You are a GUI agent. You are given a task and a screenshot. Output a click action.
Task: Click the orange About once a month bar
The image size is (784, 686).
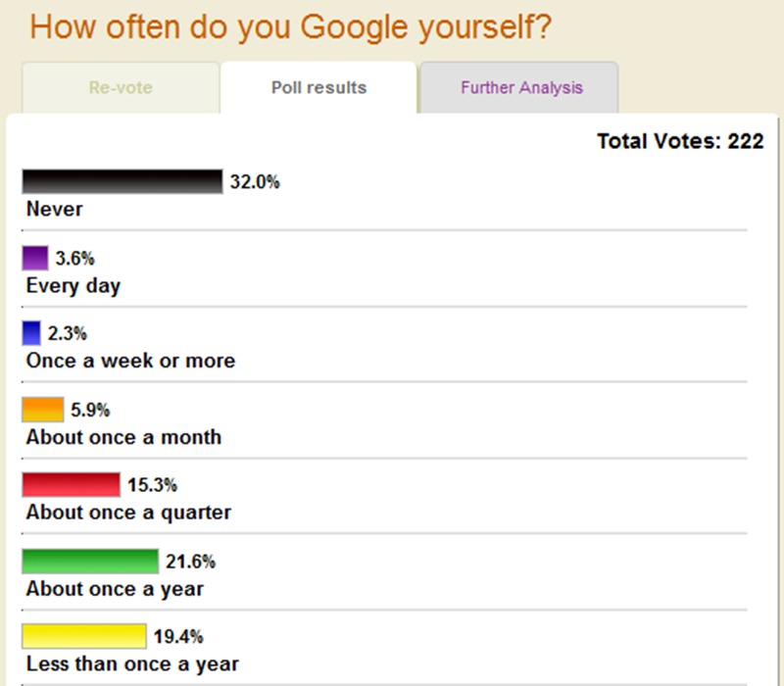[x=43, y=409]
